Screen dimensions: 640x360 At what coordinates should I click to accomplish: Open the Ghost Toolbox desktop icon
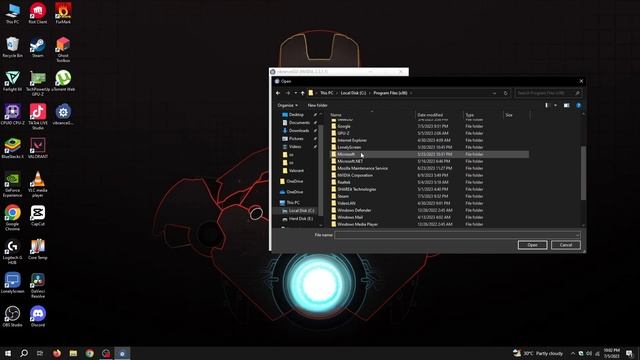63,49
